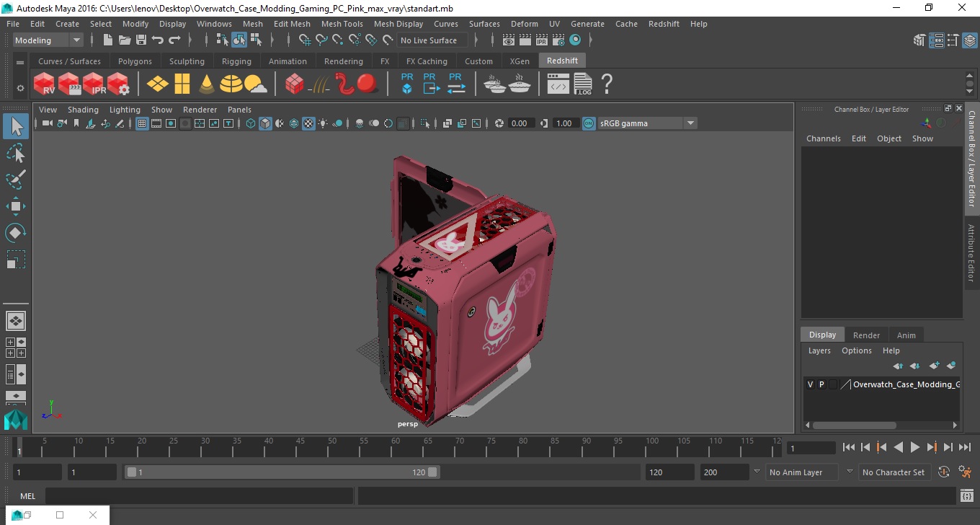Open the shelf tab list menu
Viewport: 980px width, 525px height.
[20, 62]
